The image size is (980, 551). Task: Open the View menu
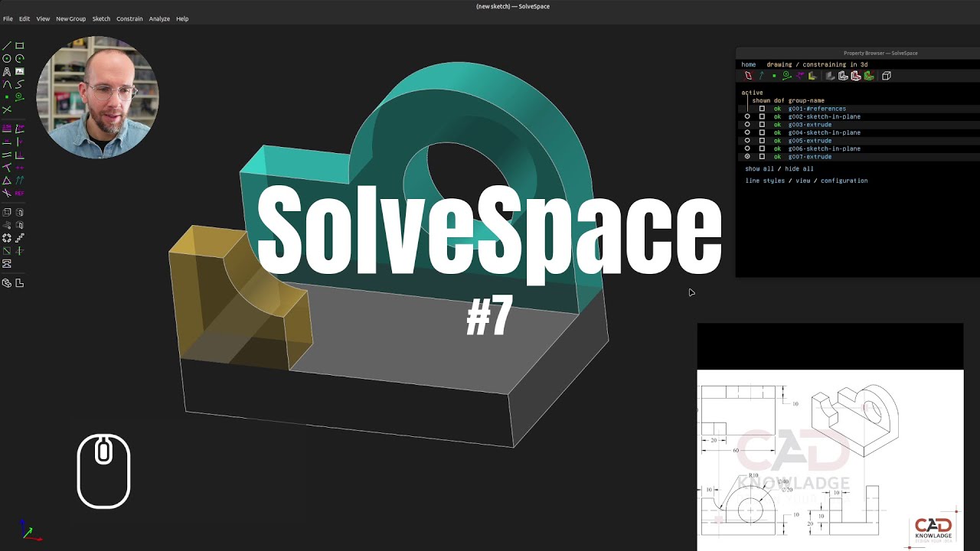[43, 18]
